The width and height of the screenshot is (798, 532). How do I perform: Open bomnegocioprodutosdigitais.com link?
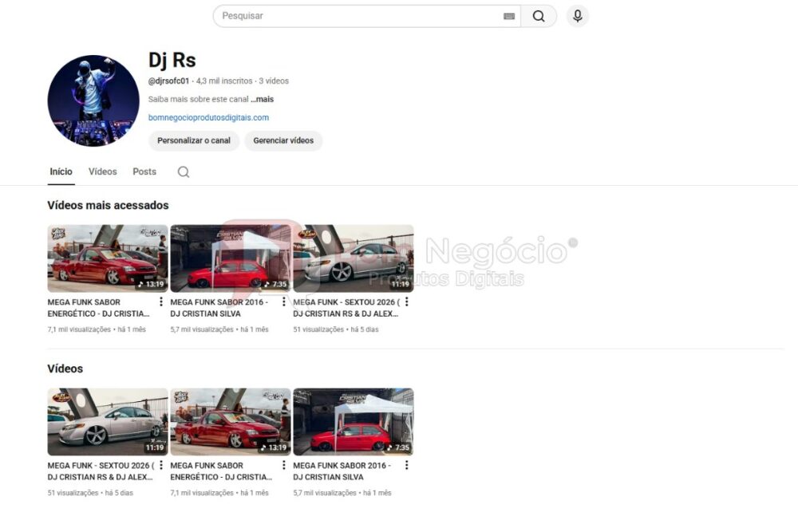click(208, 118)
